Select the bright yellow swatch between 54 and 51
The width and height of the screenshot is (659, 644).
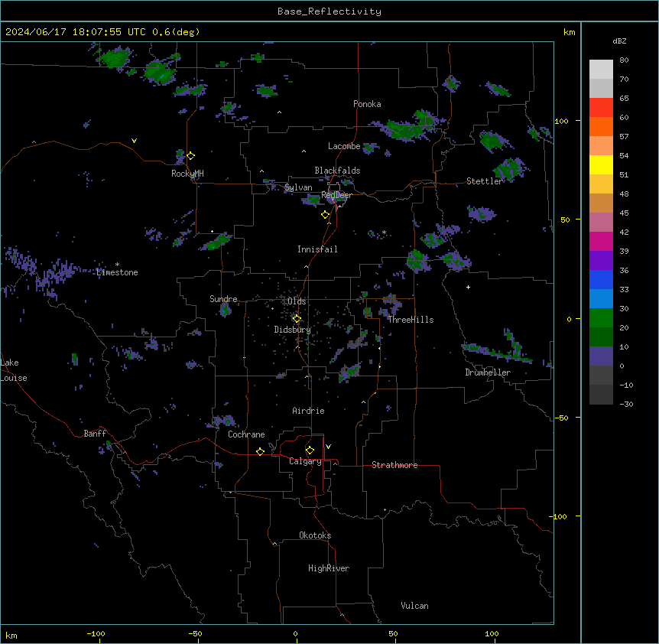[601, 164]
